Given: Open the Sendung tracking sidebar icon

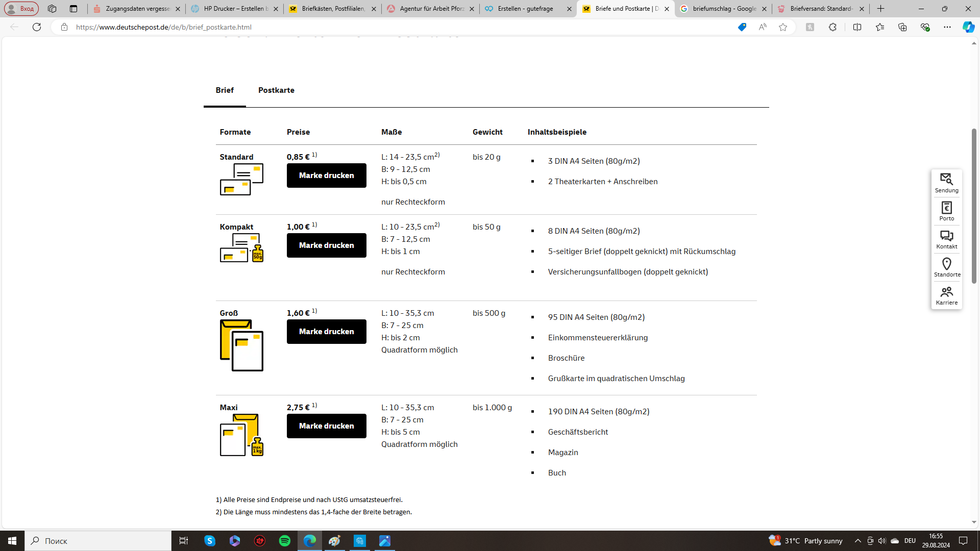Looking at the screenshot, I should 946,183.
